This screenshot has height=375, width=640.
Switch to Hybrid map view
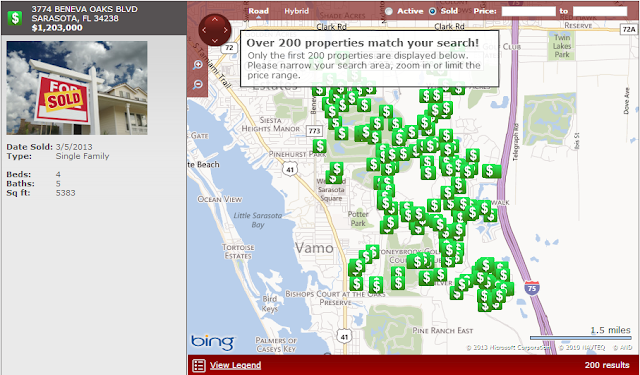click(297, 11)
